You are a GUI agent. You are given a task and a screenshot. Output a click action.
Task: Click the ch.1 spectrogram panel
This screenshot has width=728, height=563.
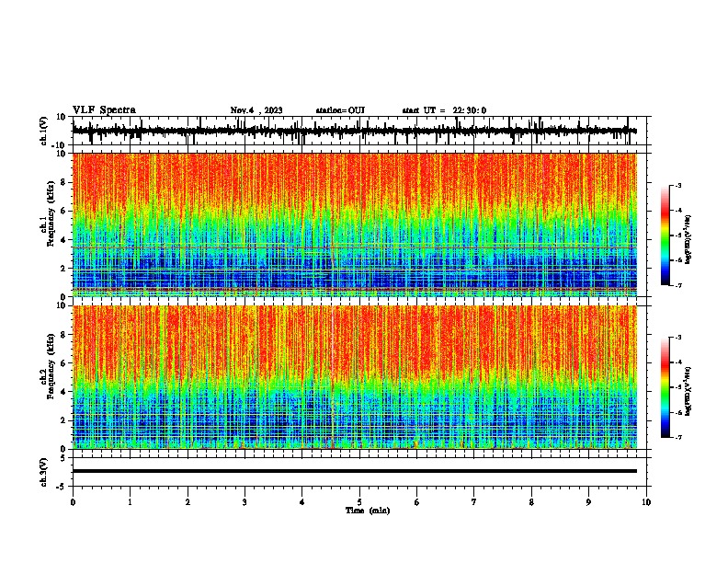[x=355, y=224]
